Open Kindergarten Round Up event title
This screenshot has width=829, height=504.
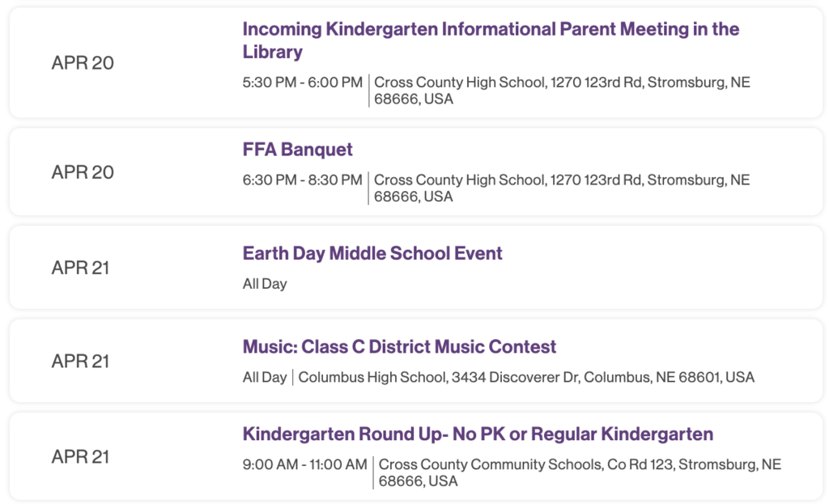coord(478,434)
